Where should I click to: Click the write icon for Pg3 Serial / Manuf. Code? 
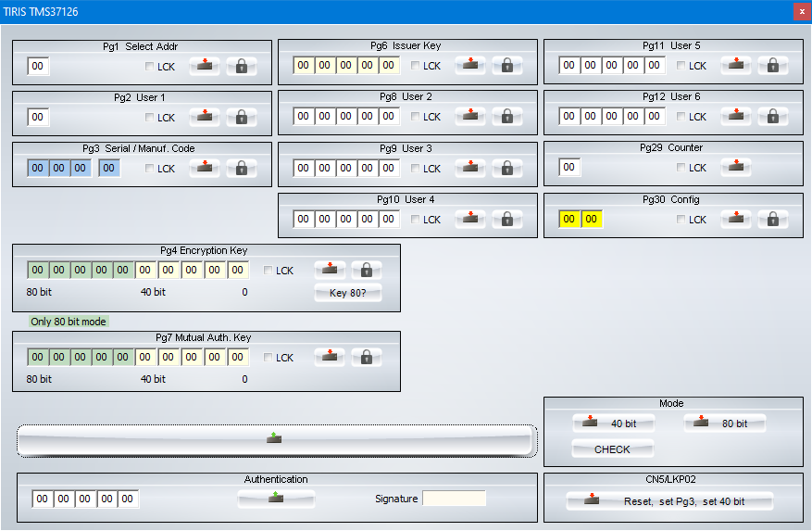pyautogui.click(x=205, y=168)
